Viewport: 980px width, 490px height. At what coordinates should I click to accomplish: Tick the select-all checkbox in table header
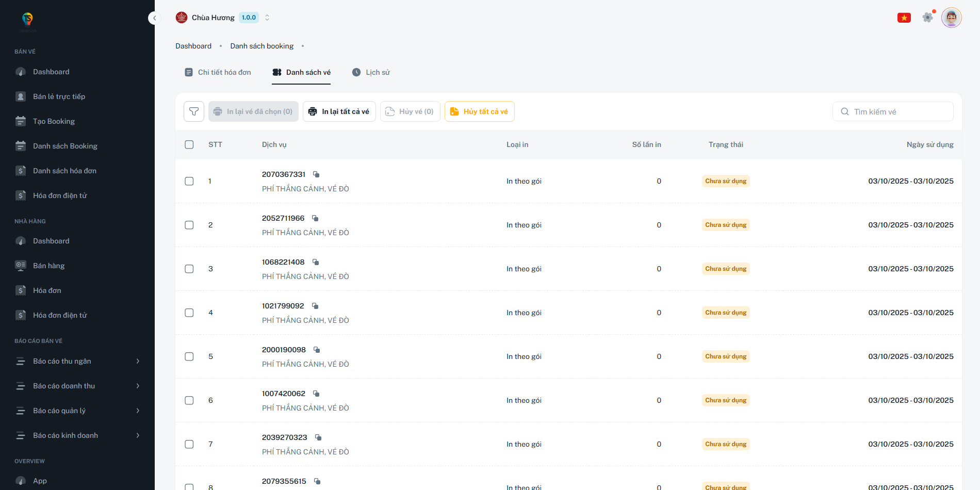click(x=189, y=144)
